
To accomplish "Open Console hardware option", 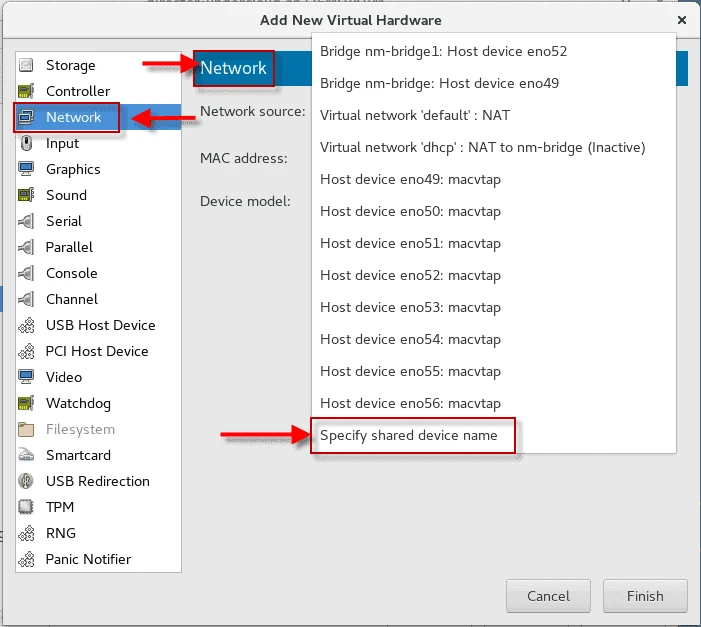I will pyautogui.click(x=98, y=273).
